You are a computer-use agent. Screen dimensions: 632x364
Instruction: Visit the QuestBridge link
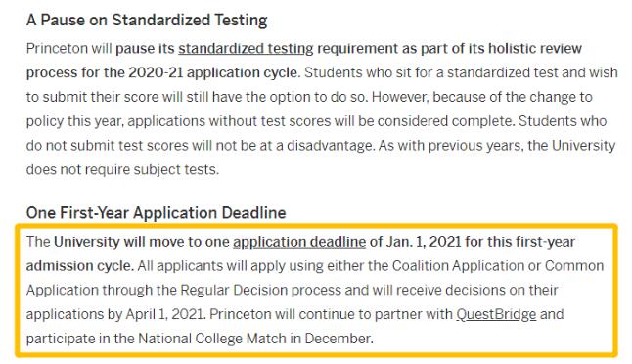pos(496,314)
